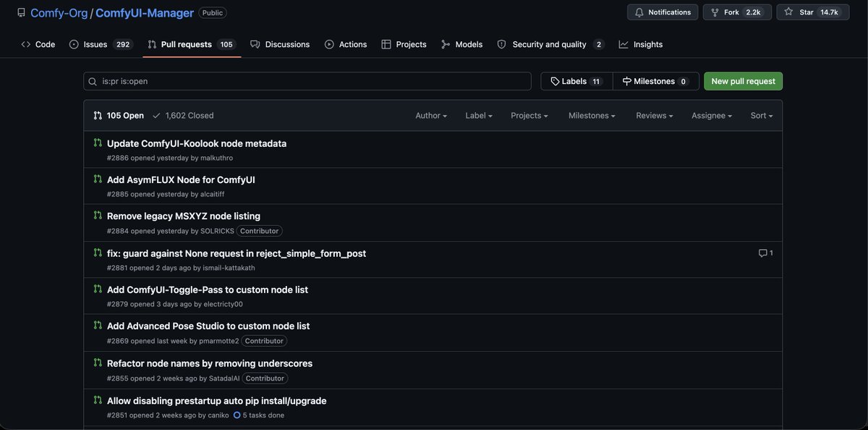Click the Labels 11 button

click(576, 81)
